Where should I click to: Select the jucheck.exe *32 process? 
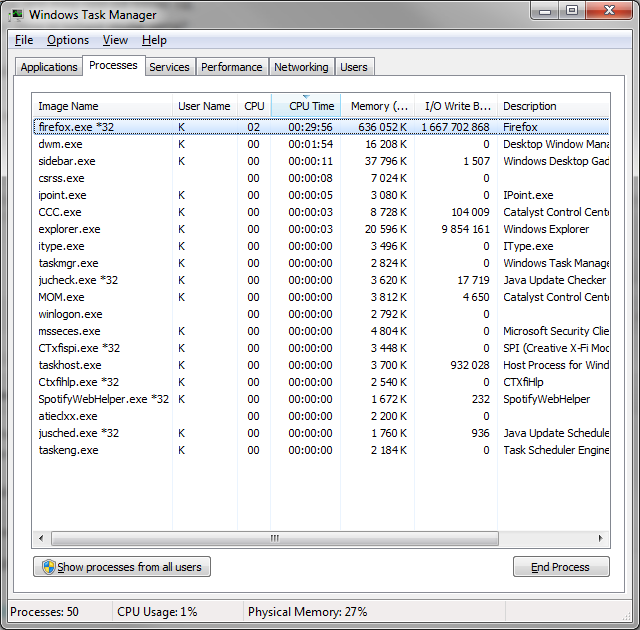tap(321, 280)
